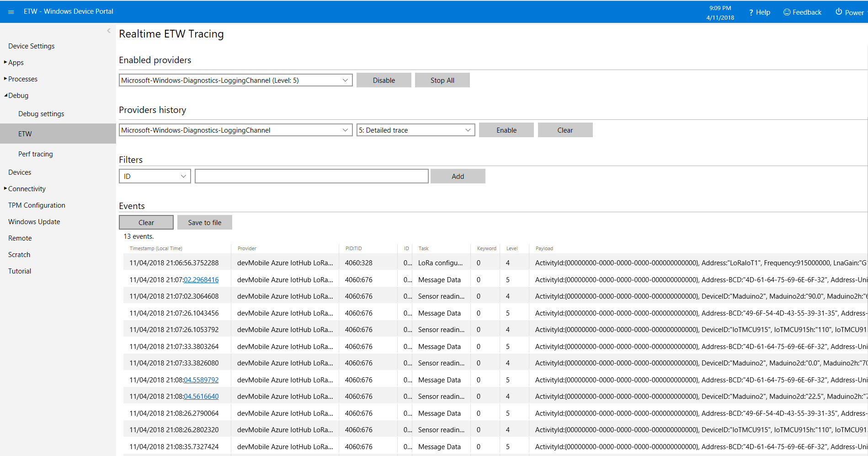Open the Tutorial page

(x=20, y=271)
